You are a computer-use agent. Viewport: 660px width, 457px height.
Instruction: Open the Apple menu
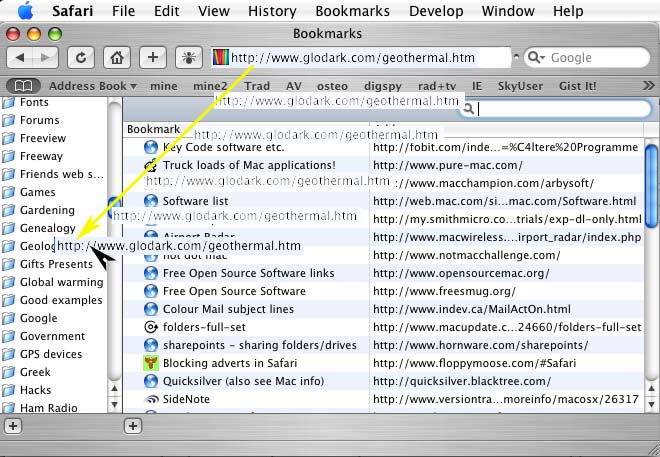(x=25, y=11)
